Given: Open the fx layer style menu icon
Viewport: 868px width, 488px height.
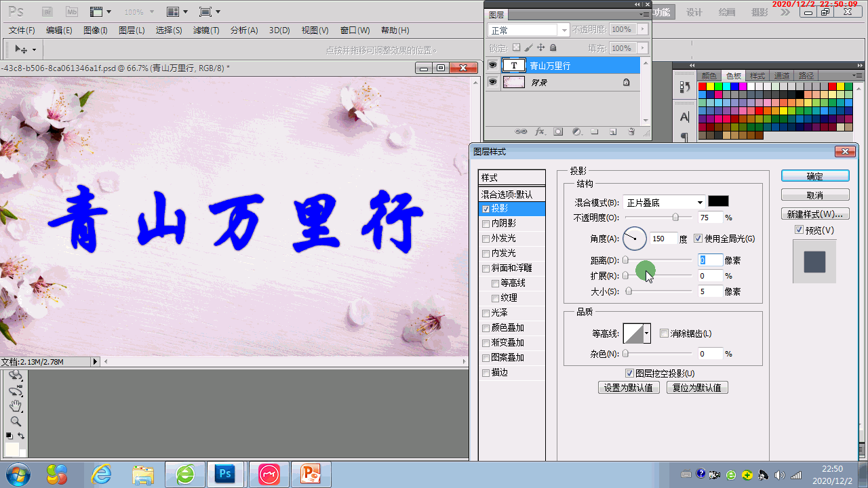Looking at the screenshot, I should (540, 131).
